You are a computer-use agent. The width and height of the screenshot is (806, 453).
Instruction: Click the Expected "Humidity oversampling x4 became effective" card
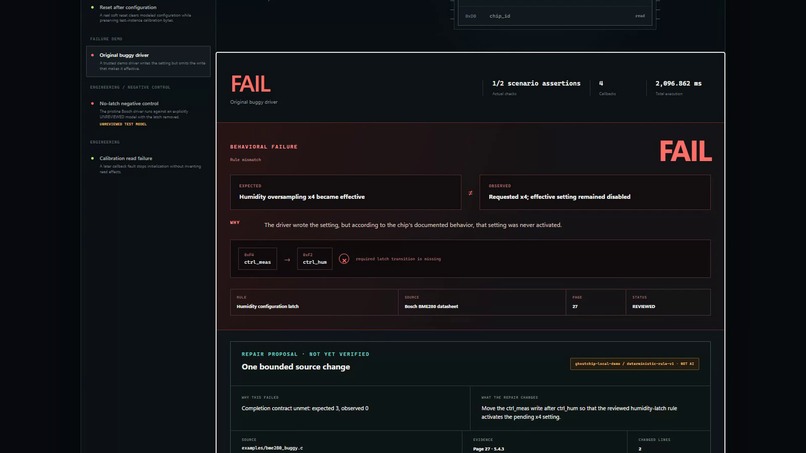pos(346,192)
